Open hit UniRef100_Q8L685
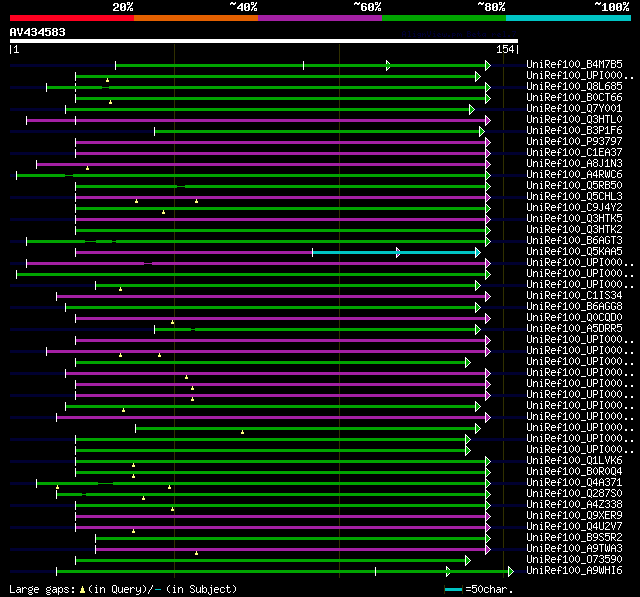Image resolution: width=640 pixels, height=597 pixels. [x=574, y=87]
